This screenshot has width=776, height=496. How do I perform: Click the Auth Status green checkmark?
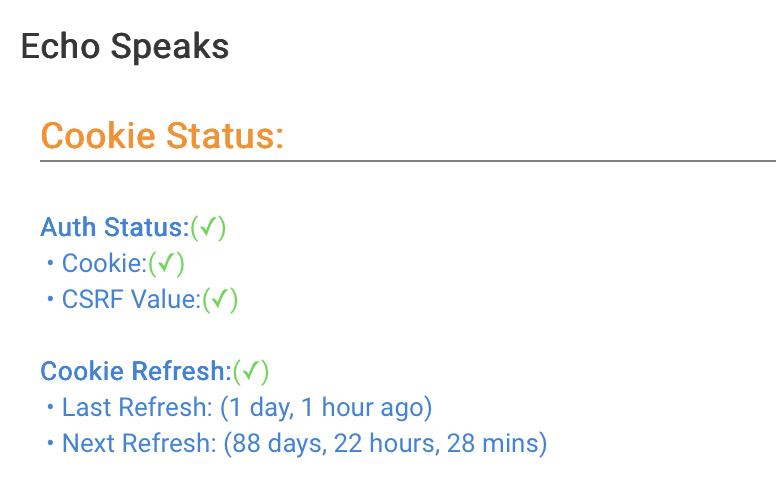point(208,227)
